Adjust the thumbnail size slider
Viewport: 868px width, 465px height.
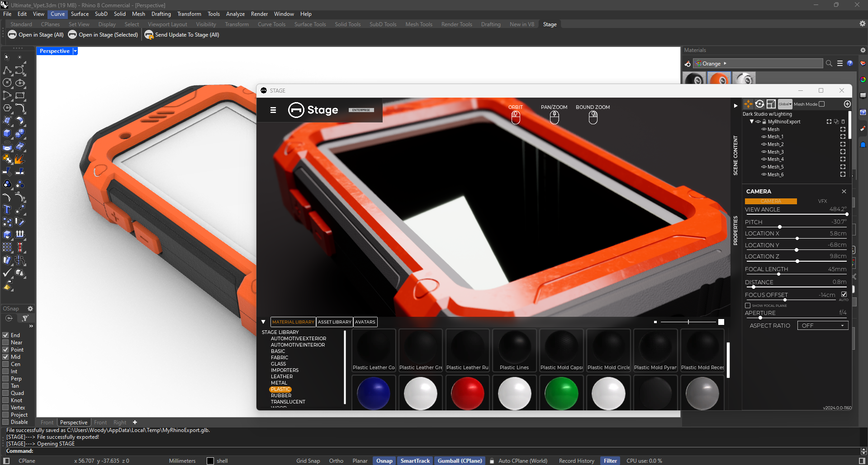[688, 322]
